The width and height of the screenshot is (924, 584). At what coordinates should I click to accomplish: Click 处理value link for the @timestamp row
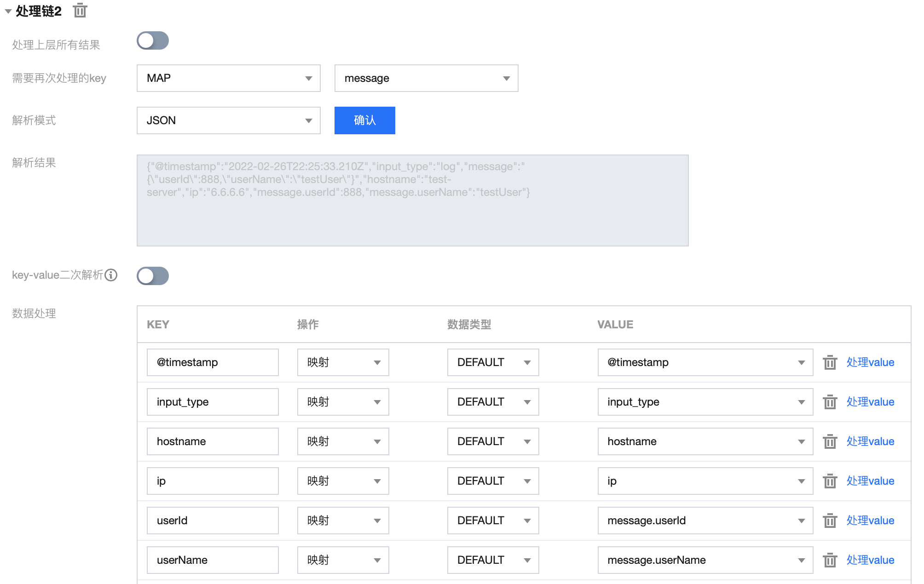coord(870,362)
